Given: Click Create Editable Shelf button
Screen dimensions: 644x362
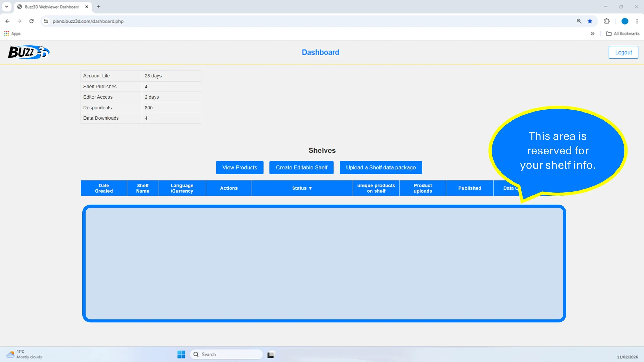Looking at the screenshot, I should click(x=301, y=168).
